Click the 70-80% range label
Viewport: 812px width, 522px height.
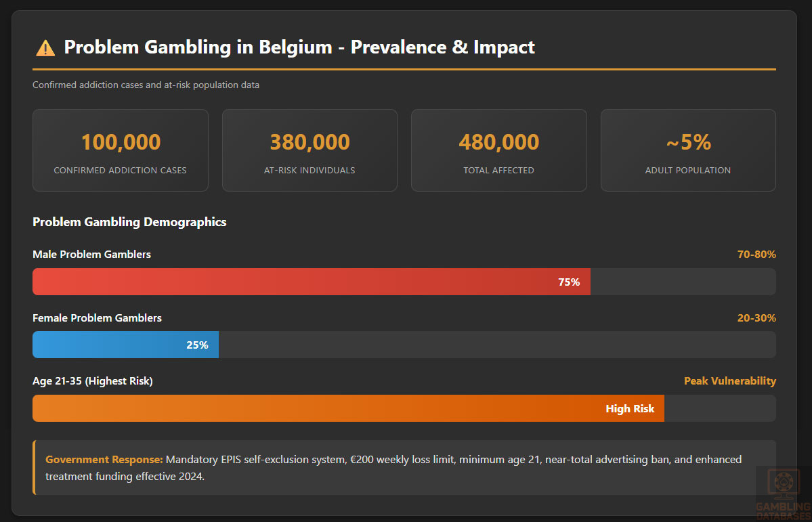[756, 255]
